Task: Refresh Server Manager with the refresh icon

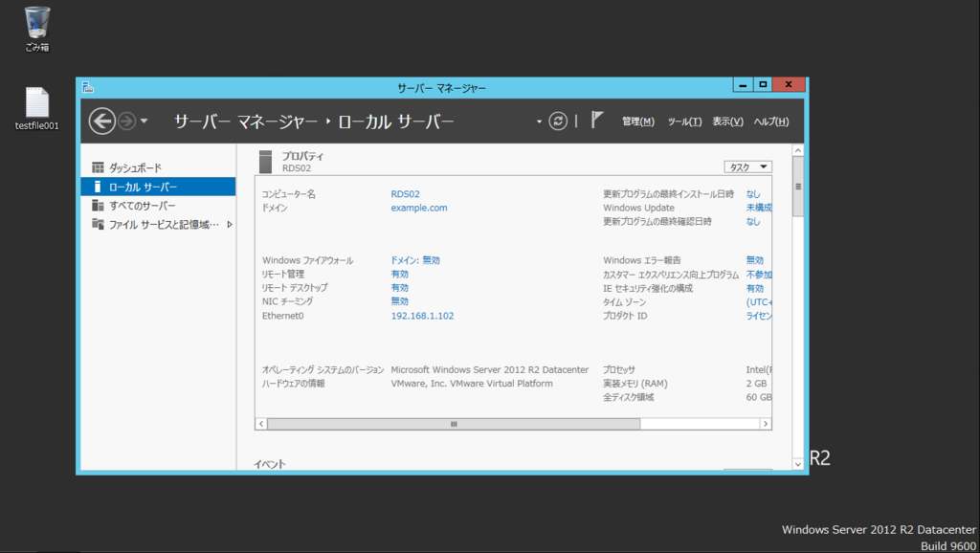Action: tap(558, 121)
